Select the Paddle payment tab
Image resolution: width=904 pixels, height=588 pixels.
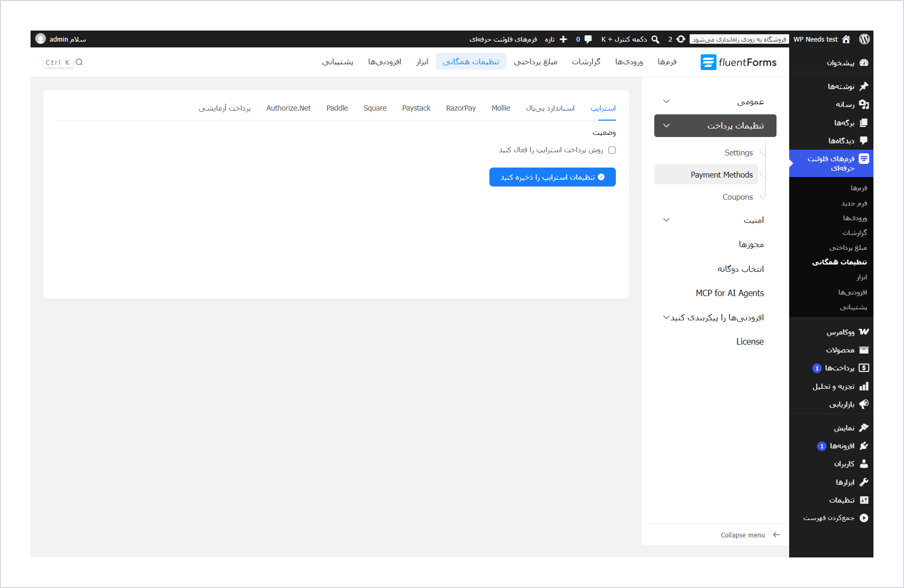point(337,108)
